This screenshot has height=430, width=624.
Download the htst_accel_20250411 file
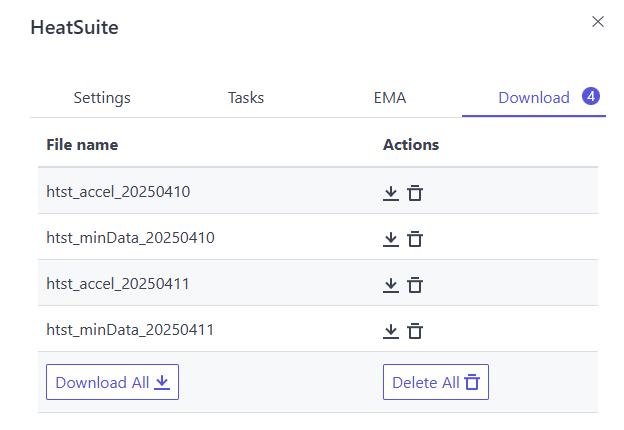click(391, 285)
